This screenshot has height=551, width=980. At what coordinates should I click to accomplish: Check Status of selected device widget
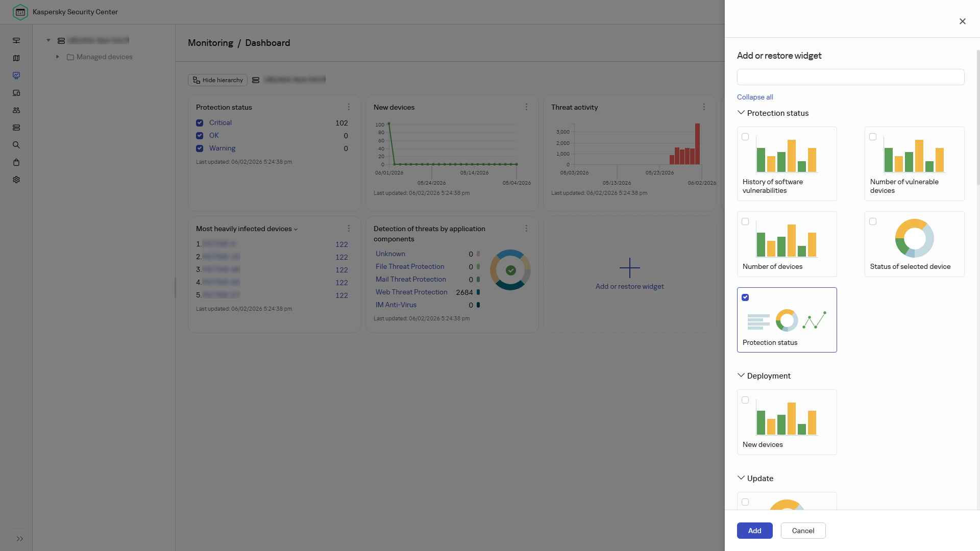[x=873, y=221]
